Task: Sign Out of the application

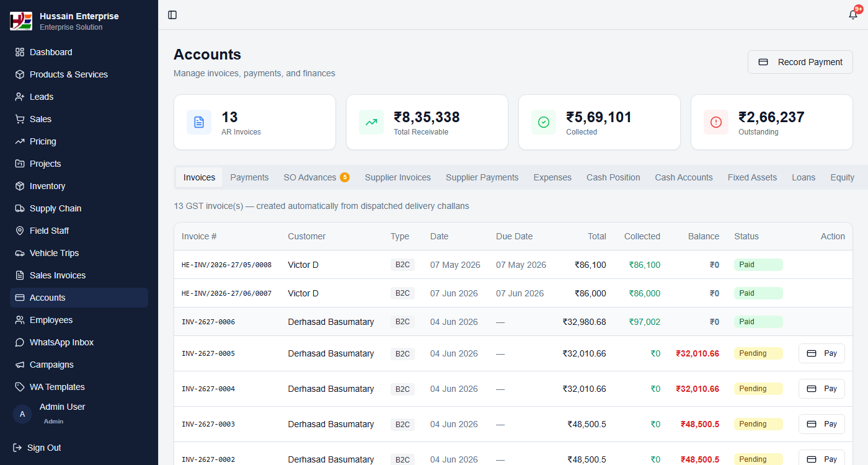Action: click(x=37, y=448)
